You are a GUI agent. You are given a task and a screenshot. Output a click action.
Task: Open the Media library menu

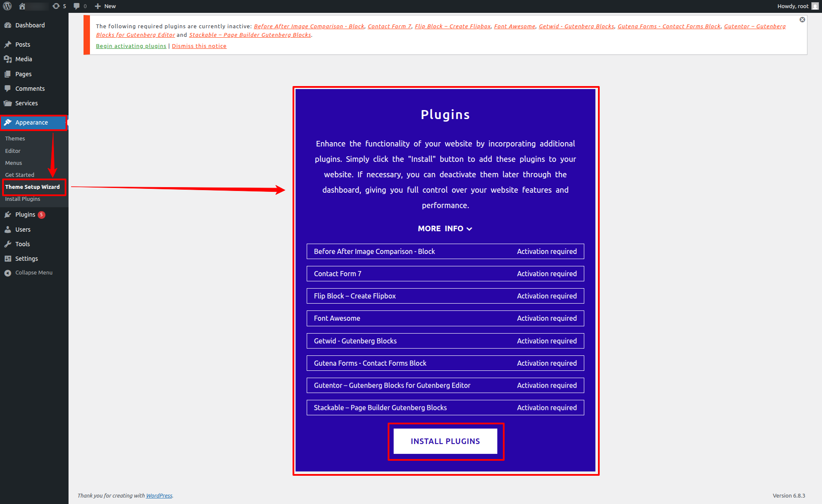(24, 59)
